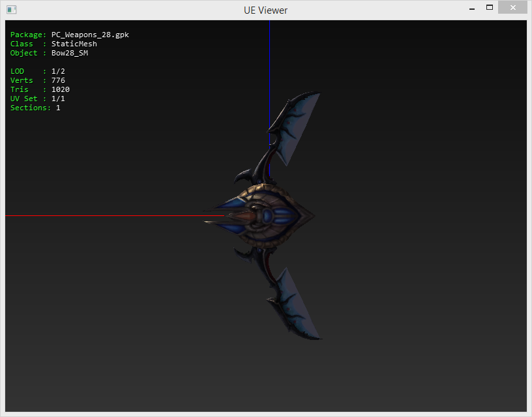The height and width of the screenshot is (417, 532).
Task: Click the Tris count 1020
Action: [x=60, y=89]
